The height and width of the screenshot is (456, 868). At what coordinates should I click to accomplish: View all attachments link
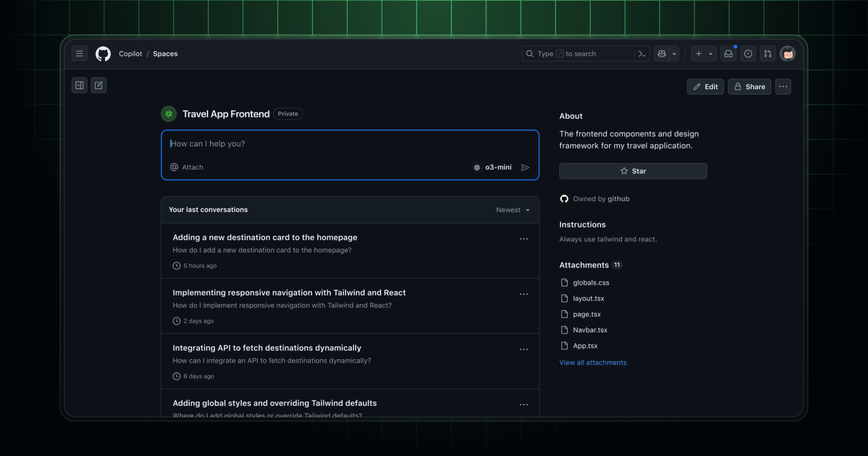tap(592, 362)
